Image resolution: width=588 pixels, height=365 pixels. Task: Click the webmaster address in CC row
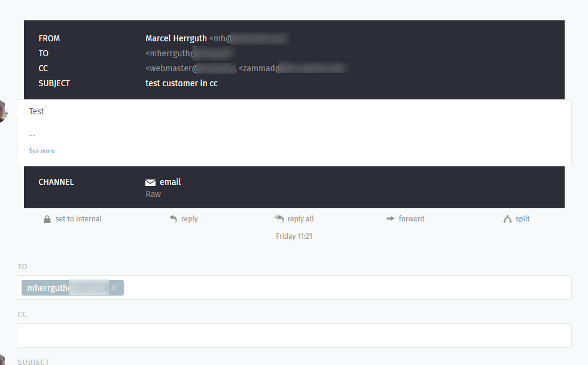(x=190, y=68)
